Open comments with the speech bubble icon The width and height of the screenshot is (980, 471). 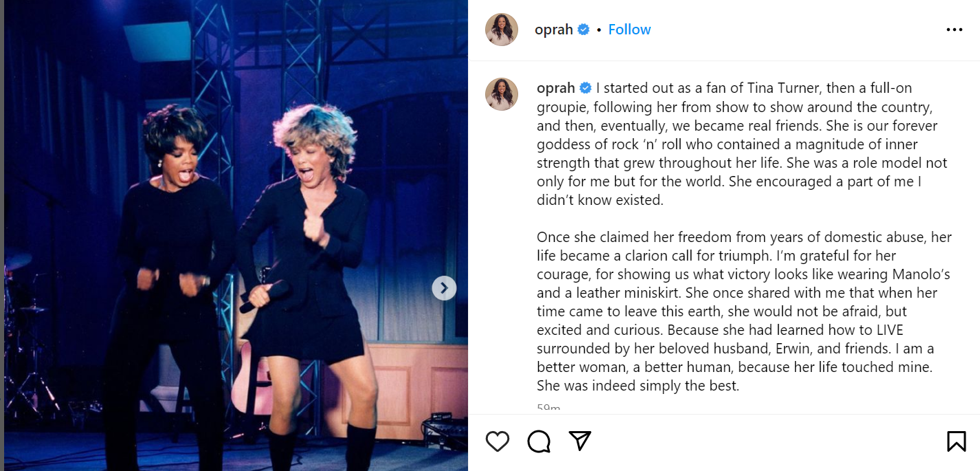coord(539,441)
